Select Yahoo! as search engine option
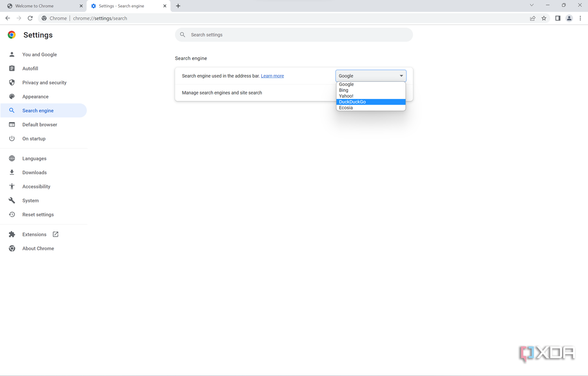 [370, 96]
